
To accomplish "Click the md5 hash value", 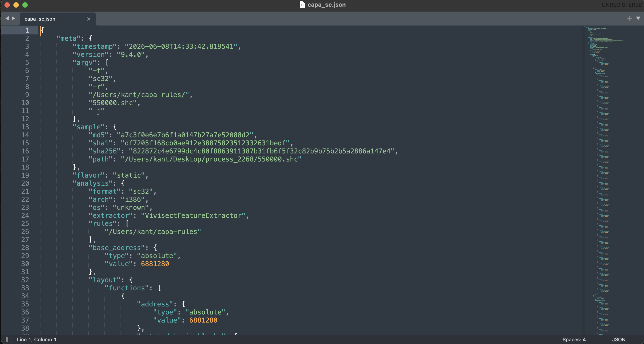I will [x=185, y=135].
